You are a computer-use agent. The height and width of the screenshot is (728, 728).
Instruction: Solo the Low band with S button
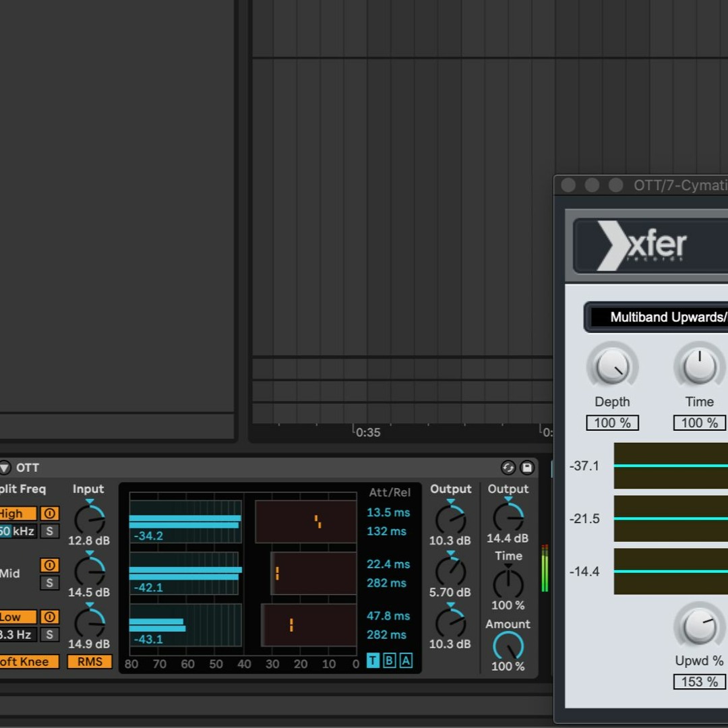[x=50, y=635]
